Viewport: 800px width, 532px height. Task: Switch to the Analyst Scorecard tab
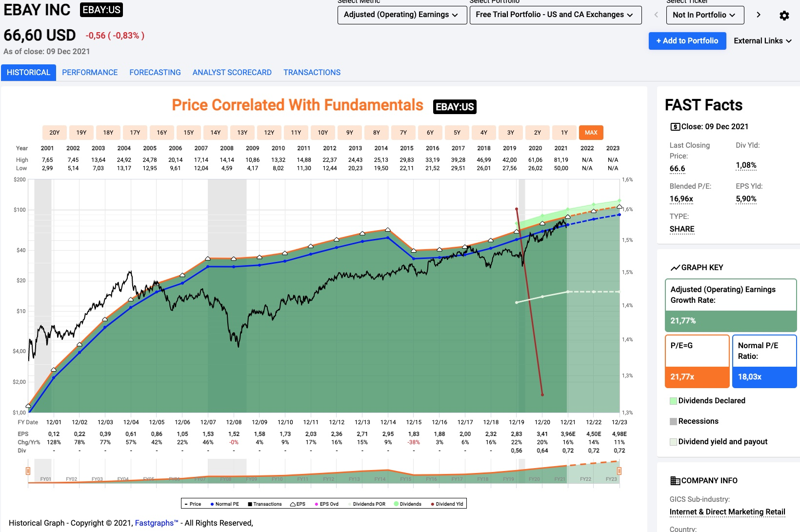[x=232, y=73]
